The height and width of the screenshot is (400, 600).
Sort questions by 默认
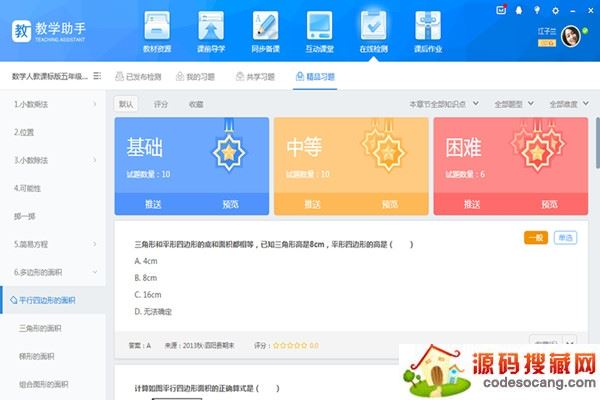(126, 104)
